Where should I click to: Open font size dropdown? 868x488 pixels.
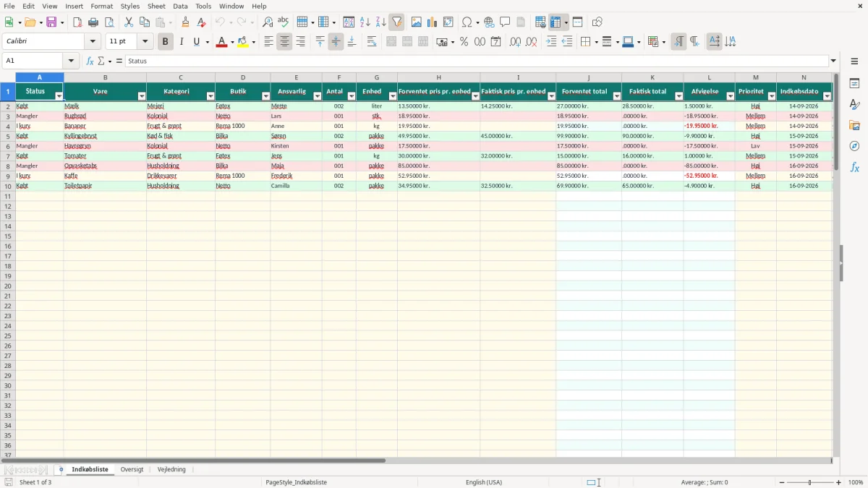(x=145, y=42)
